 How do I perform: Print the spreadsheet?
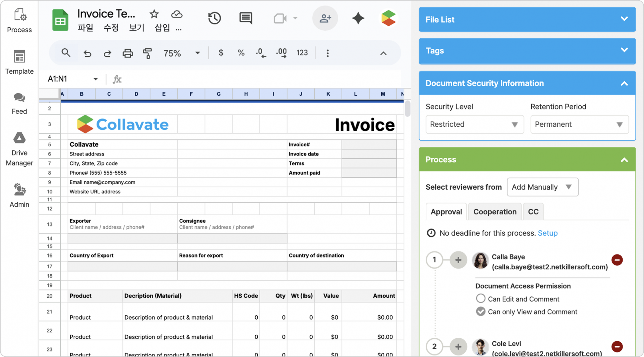(128, 53)
